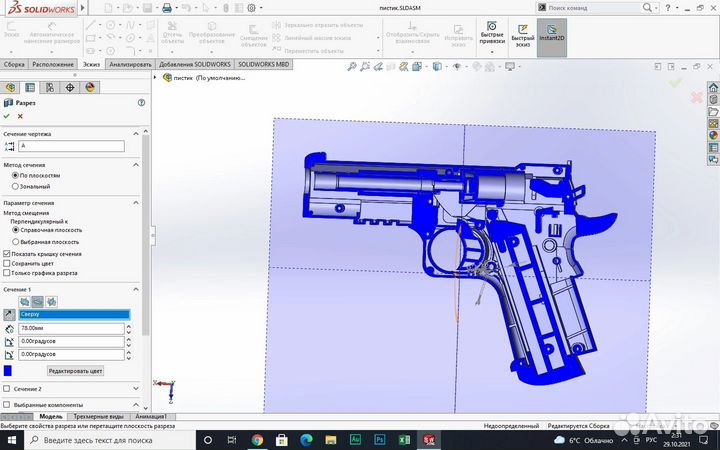Click the Print icon in quick access toolbar

[167, 8]
